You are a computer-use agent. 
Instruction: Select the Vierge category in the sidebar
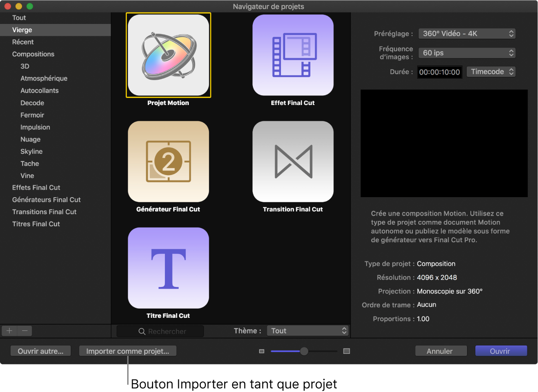pos(22,29)
